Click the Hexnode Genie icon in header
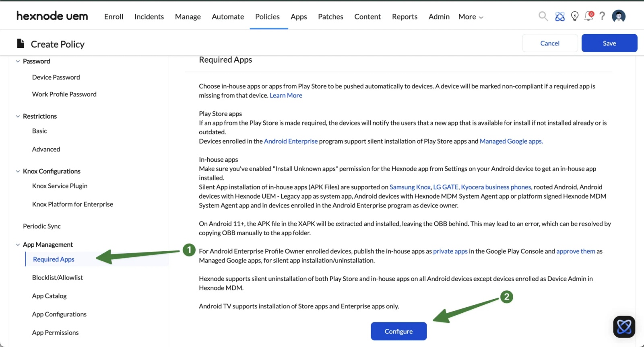Viewport: 644px width, 347px height. (560, 16)
